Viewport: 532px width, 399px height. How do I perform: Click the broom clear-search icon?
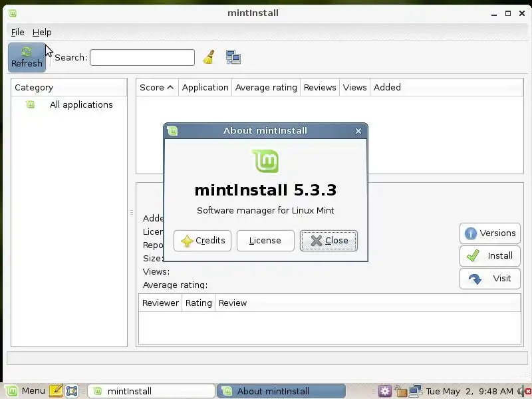click(209, 57)
